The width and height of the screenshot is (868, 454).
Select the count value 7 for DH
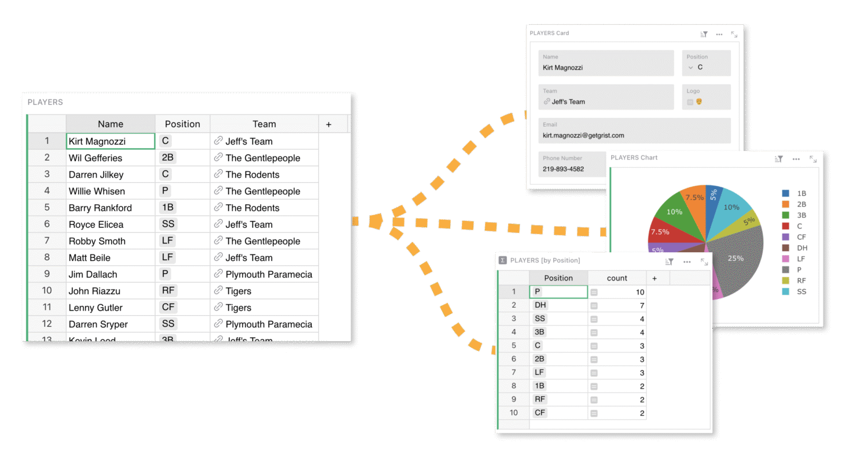tap(617, 305)
